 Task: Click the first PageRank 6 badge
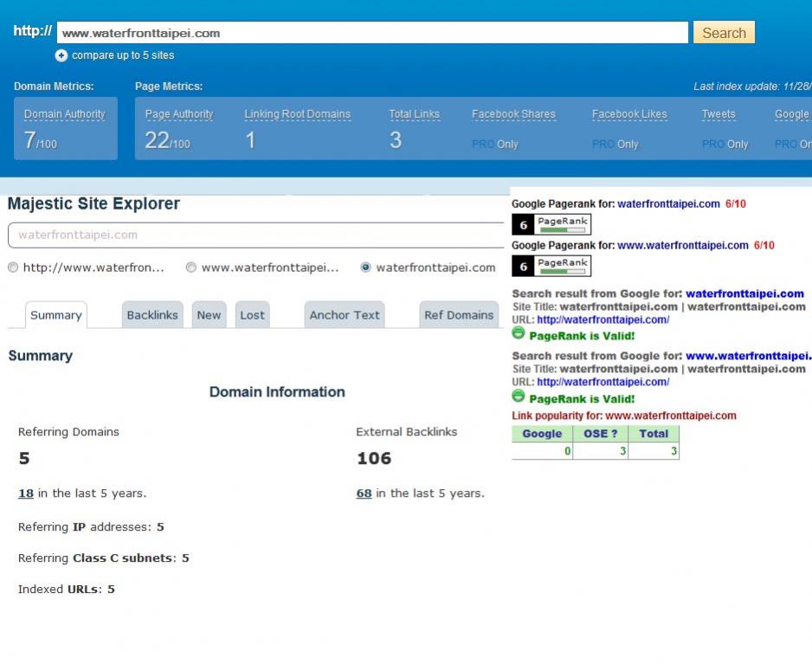[551, 225]
